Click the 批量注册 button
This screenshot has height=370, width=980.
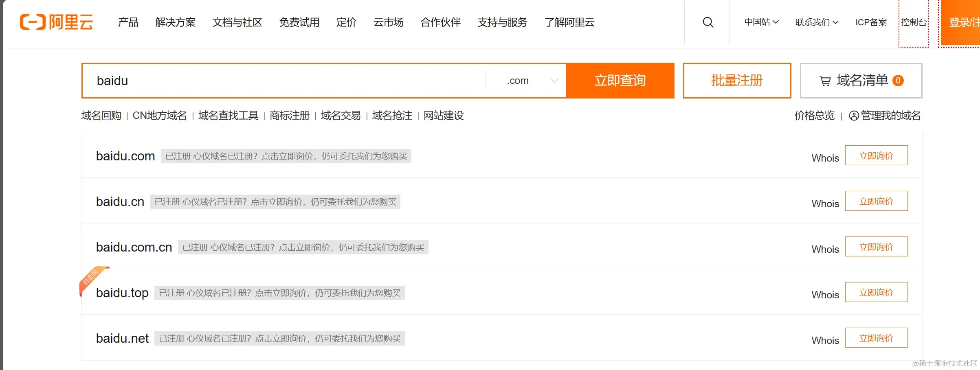pyautogui.click(x=737, y=81)
